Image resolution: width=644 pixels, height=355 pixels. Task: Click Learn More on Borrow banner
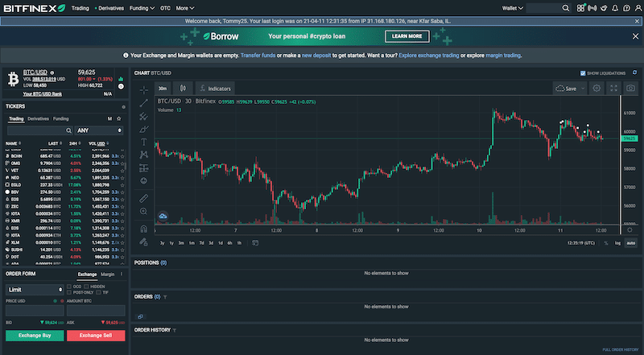click(x=407, y=36)
